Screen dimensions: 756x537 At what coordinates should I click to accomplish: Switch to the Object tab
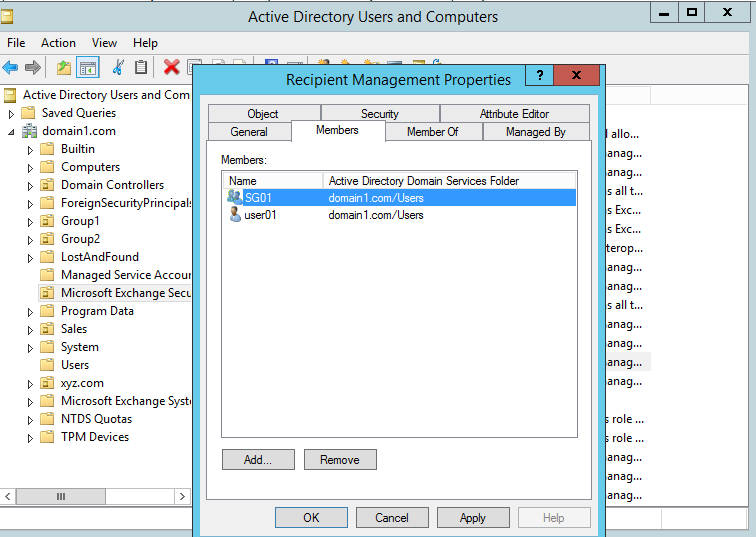tap(264, 114)
